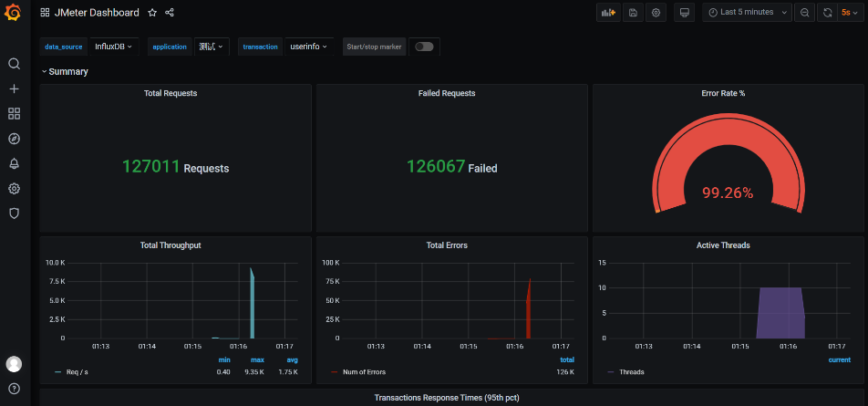This screenshot has width=868, height=406.
Task: Open the Explore compass icon
Action: tap(15, 139)
